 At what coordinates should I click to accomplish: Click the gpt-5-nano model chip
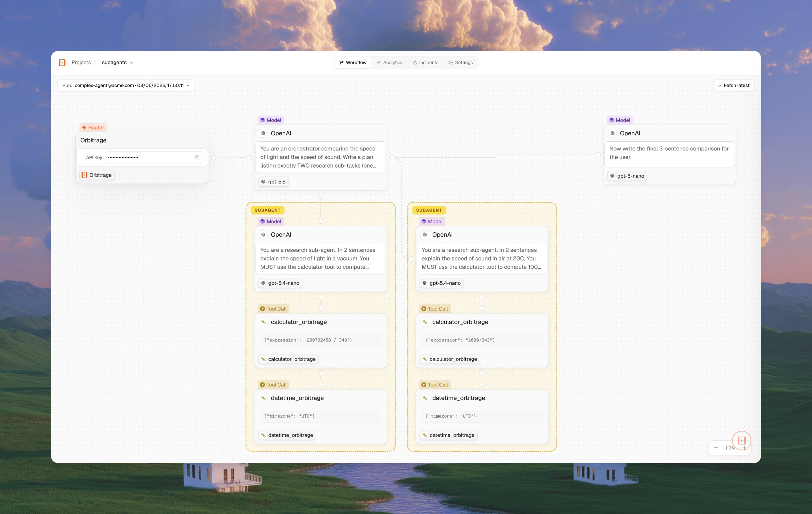point(627,176)
